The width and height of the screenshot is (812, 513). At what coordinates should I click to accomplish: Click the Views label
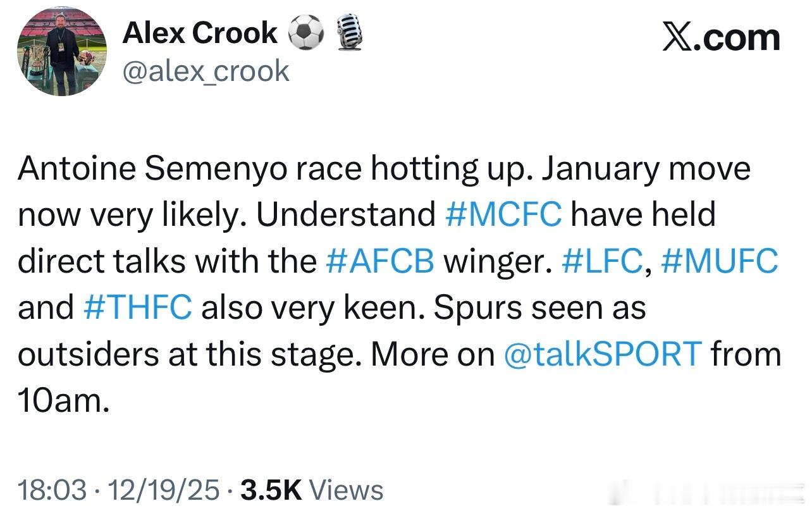coord(348,490)
